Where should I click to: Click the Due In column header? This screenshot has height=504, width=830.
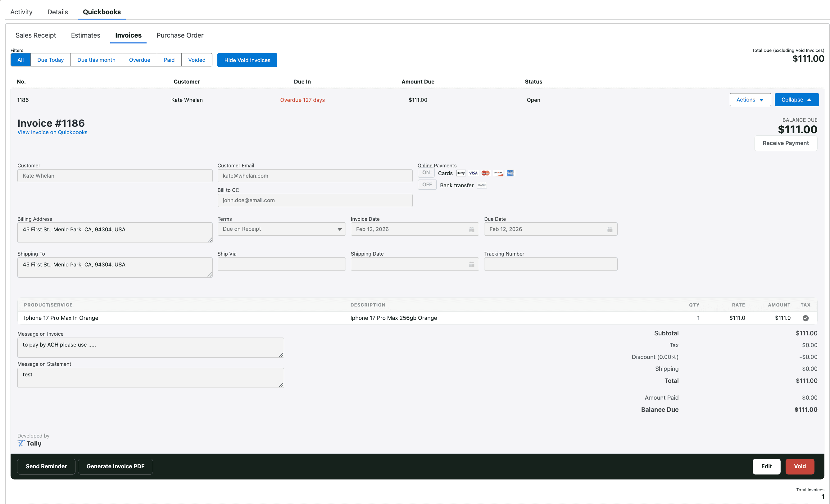pyautogui.click(x=302, y=82)
